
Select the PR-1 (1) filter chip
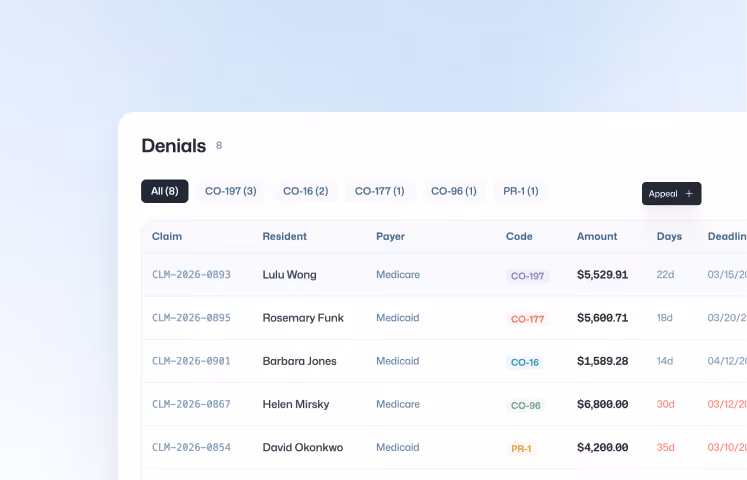(x=521, y=191)
